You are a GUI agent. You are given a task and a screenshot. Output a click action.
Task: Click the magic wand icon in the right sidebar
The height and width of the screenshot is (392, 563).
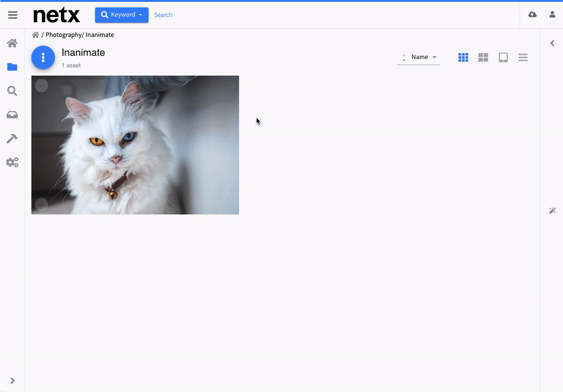pos(552,211)
